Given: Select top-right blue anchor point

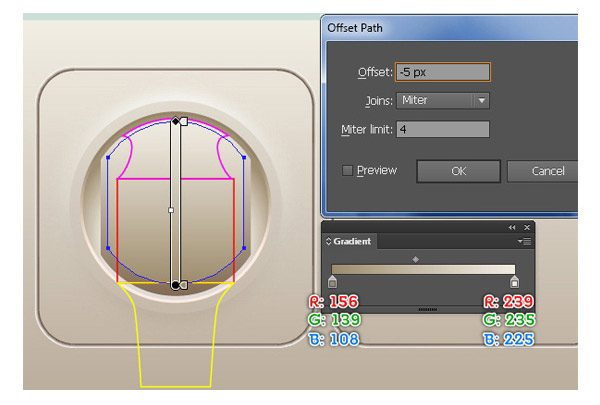Looking at the screenshot, I should (x=244, y=157).
